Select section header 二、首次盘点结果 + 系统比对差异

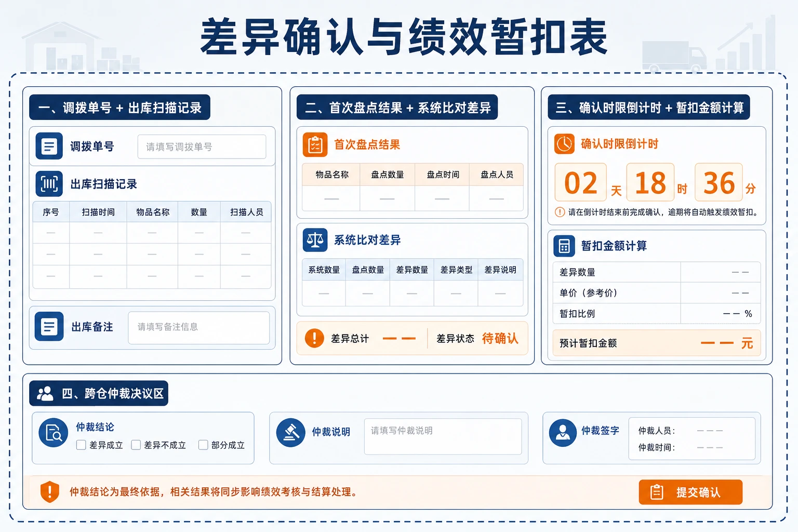pos(397,108)
